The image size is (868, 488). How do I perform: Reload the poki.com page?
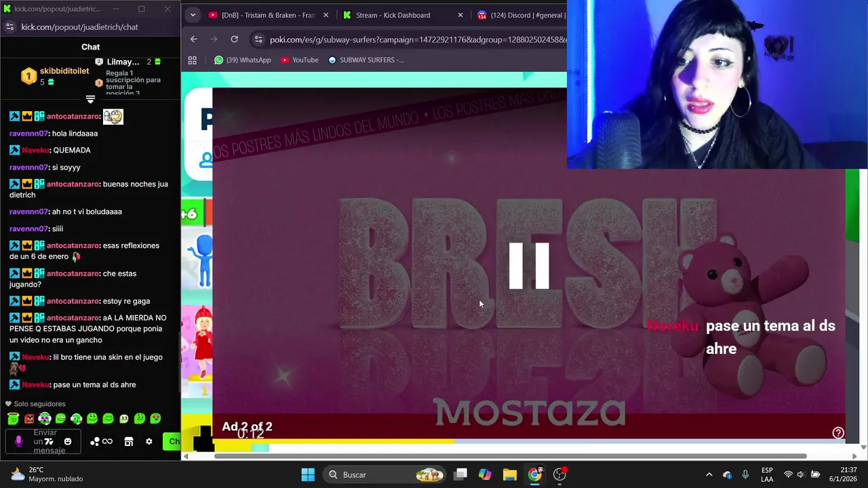(235, 39)
